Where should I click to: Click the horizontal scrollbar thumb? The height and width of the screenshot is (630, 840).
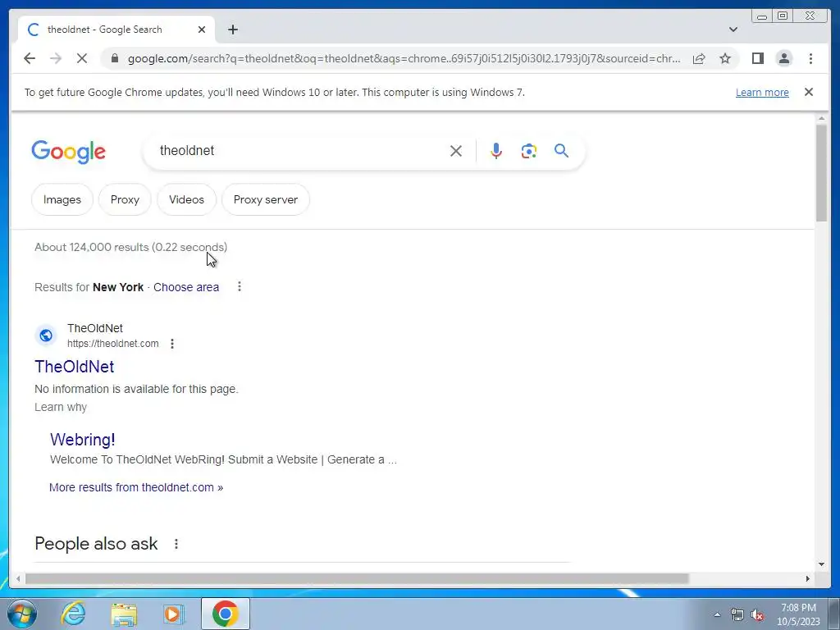coord(357,578)
